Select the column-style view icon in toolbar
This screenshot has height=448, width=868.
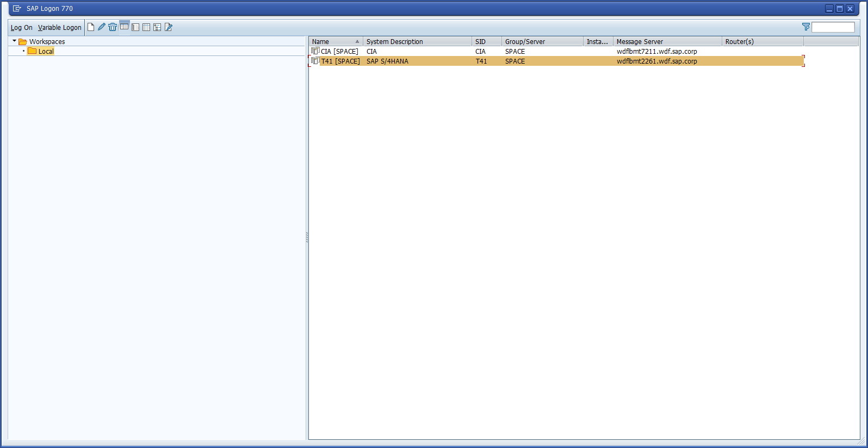(146, 27)
